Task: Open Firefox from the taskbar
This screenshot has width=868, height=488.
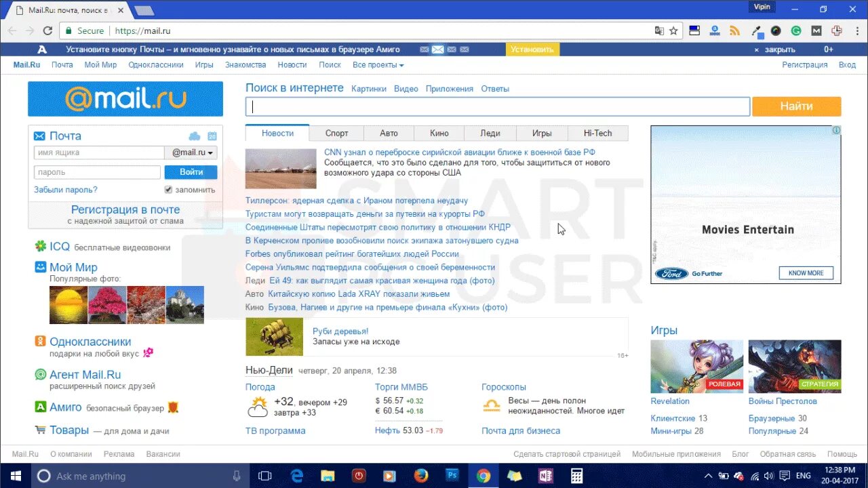Action: click(420, 476)
